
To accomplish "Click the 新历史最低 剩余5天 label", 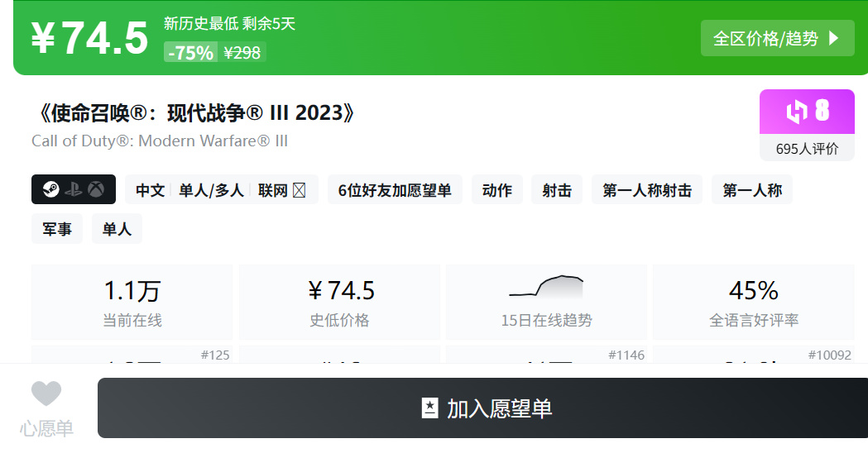I will [229, 23].
